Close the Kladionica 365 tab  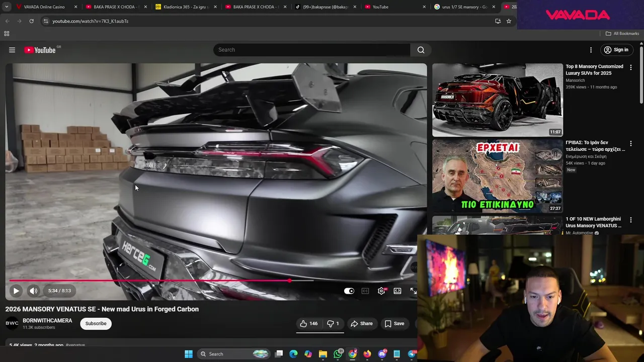point(215,7)
